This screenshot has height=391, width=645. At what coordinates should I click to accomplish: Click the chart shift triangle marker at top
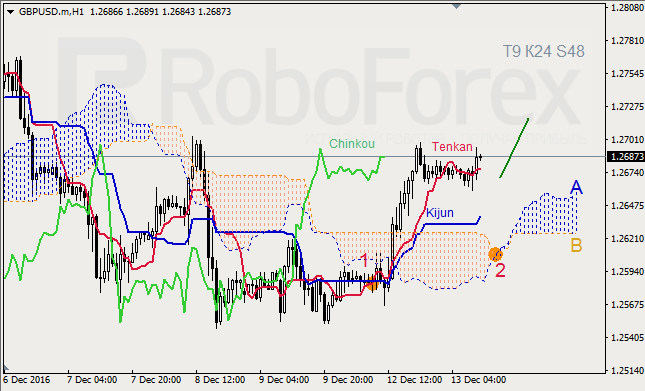(456, 6)
